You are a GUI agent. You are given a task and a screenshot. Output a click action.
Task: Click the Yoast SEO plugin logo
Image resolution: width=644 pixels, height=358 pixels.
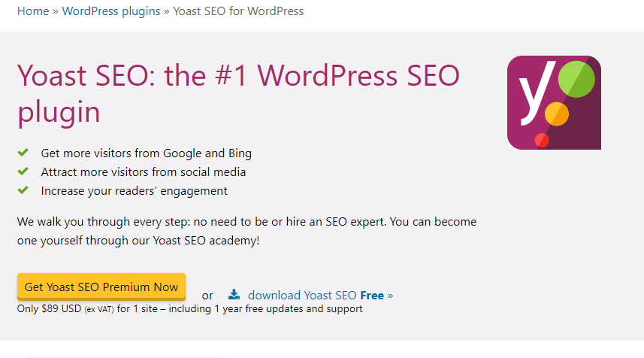coord(554,103)
